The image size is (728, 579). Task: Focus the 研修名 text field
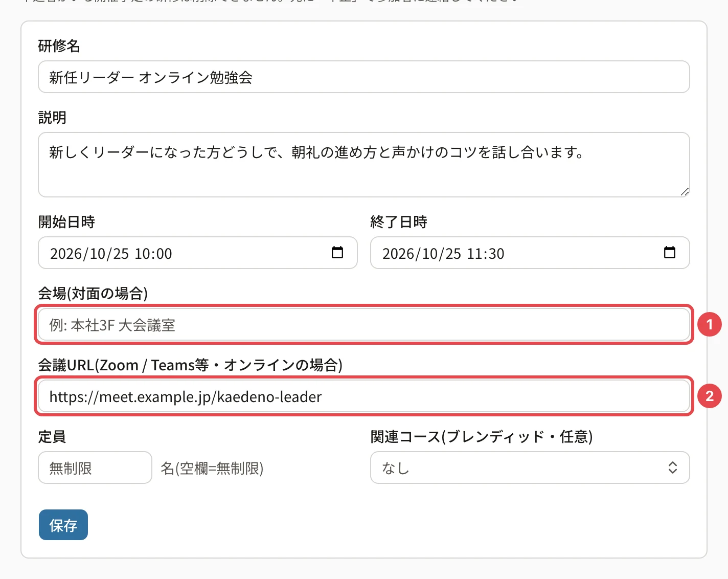click(364, 77)
